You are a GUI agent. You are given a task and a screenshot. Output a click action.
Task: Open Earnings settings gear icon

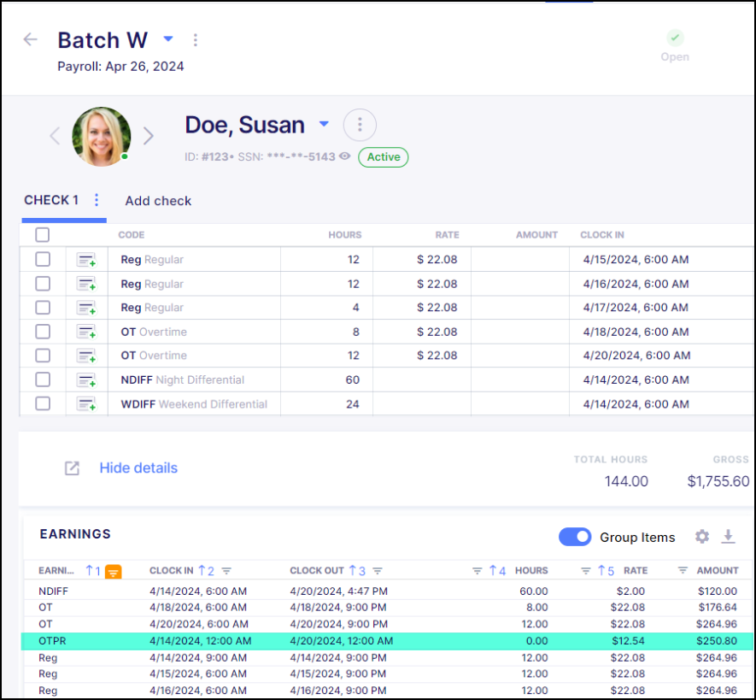pyautogui.click(x=702, y=537)
